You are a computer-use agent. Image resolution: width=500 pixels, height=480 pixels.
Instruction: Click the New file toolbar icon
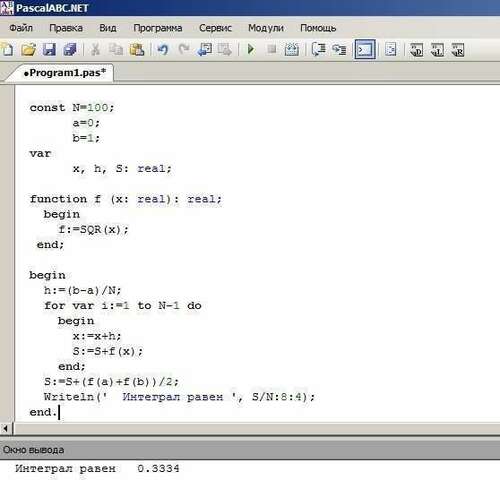7,50
